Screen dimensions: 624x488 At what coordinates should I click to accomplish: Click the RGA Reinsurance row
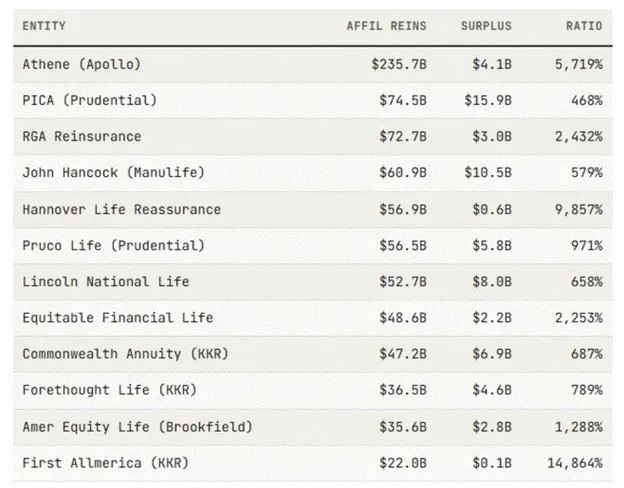pyautogui.click(x=312, y=137)
